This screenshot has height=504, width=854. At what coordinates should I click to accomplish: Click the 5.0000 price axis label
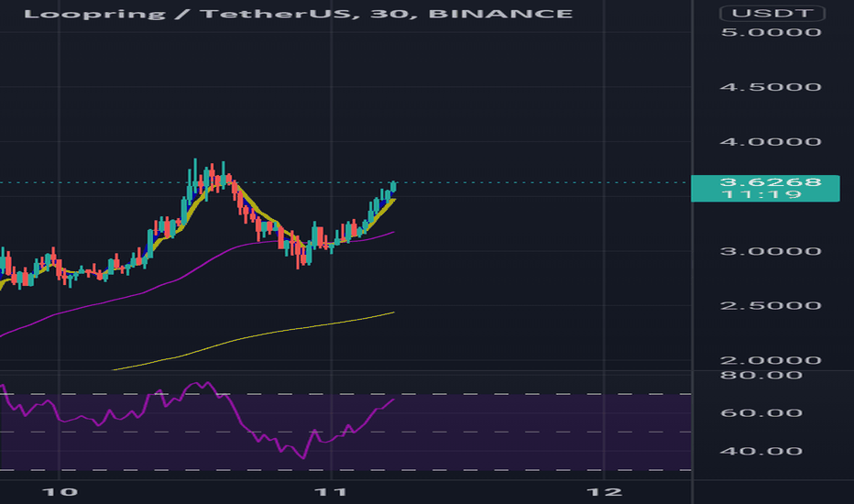(771, 33)
